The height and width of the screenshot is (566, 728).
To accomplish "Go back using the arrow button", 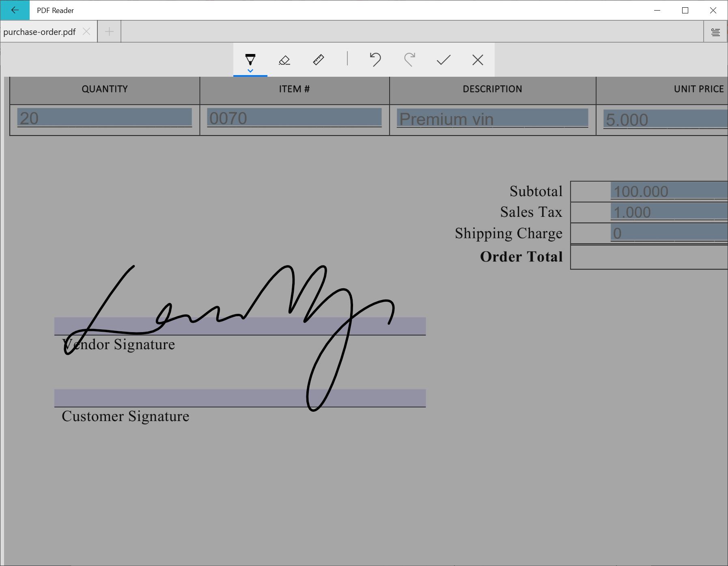I will tap(15, 10).
